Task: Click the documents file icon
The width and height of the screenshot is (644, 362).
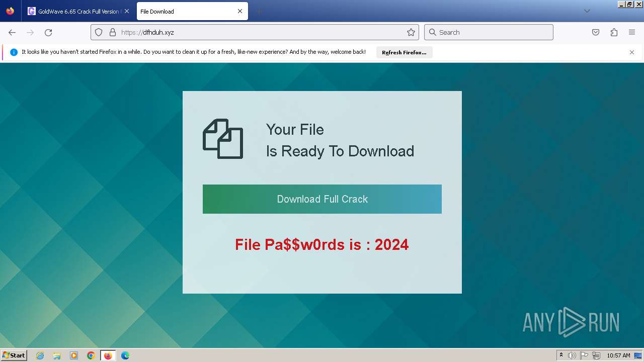Action: click(223, 139)
